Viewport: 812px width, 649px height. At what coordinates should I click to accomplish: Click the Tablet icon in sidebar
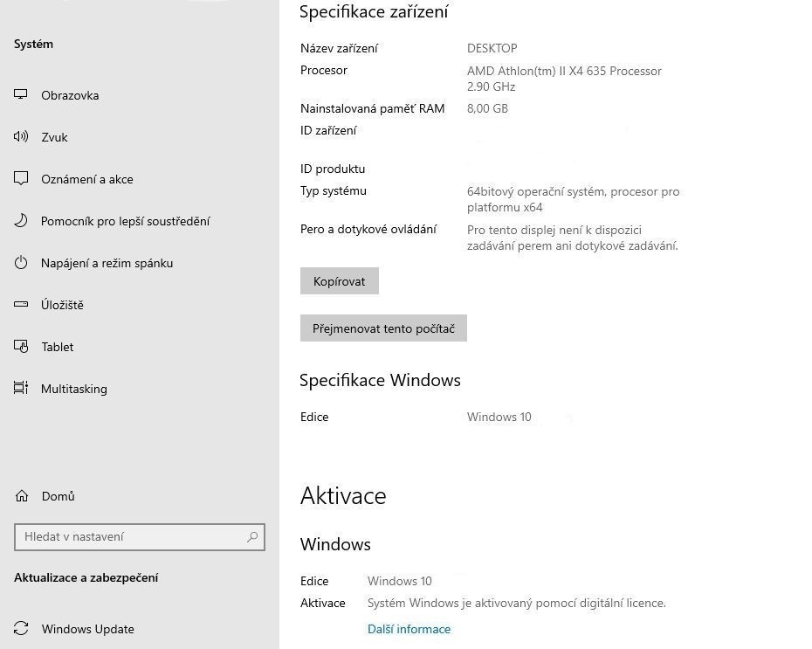(21, 346)
